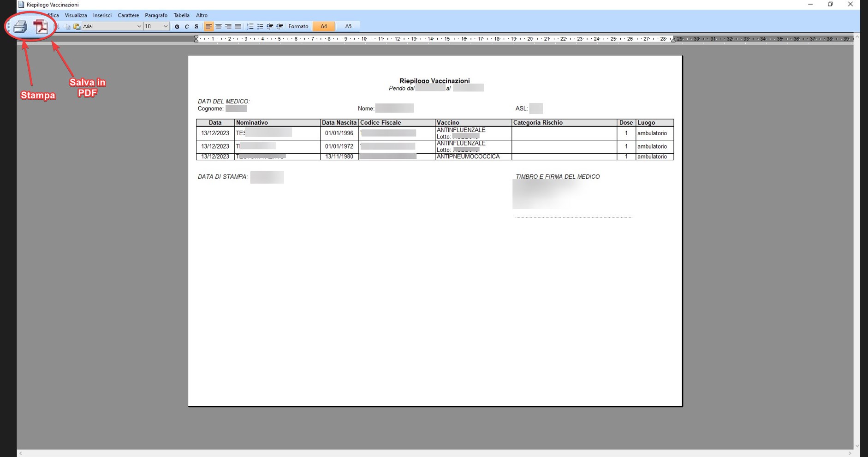Click the Dose column header
This screenshot has height=457, width=868.
point(626,123)
